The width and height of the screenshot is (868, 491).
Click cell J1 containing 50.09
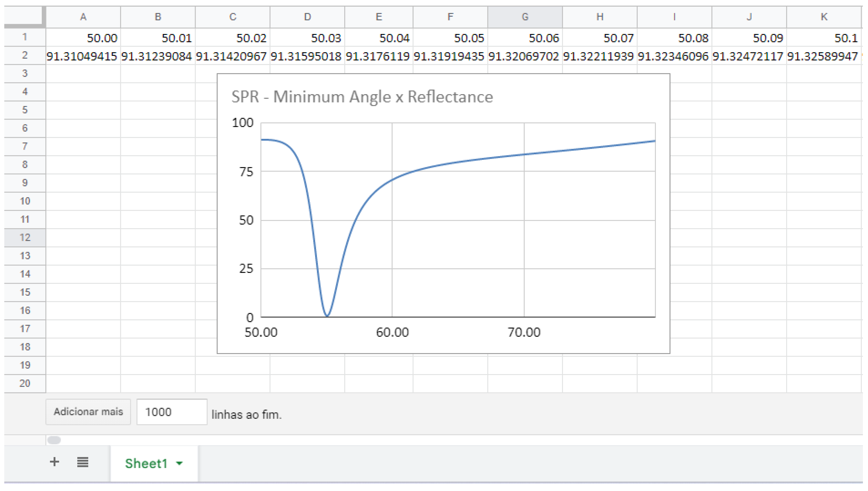point(749,38)
